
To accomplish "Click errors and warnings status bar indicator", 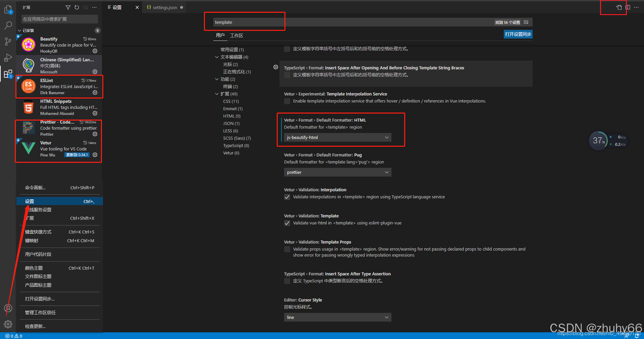I will click(14, 336).
